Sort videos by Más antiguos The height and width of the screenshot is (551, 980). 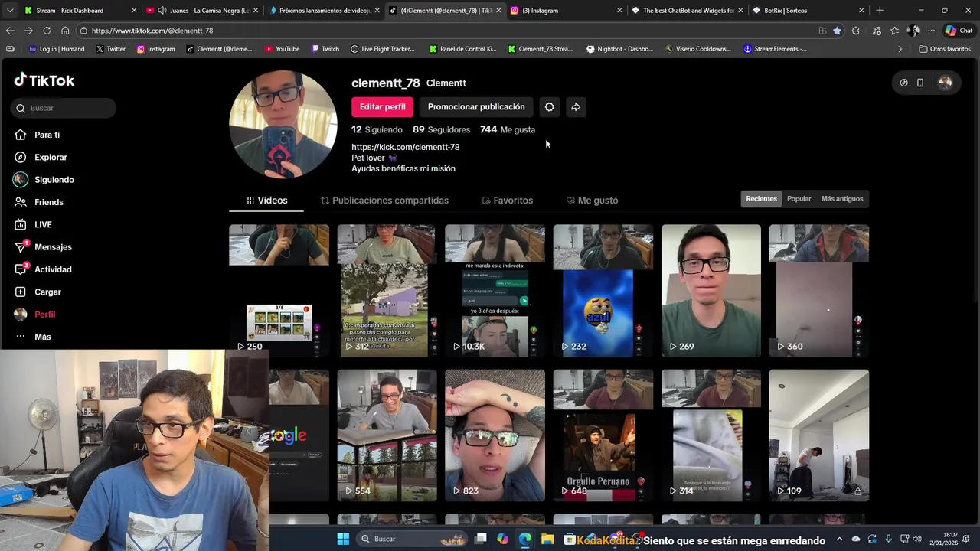tap(842, 199)
